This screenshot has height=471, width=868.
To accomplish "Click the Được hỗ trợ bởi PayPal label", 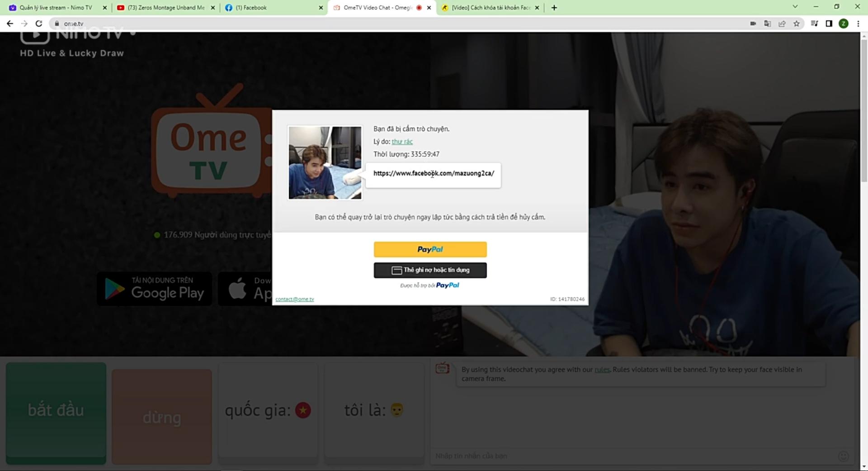I will [x=429, y=285].
